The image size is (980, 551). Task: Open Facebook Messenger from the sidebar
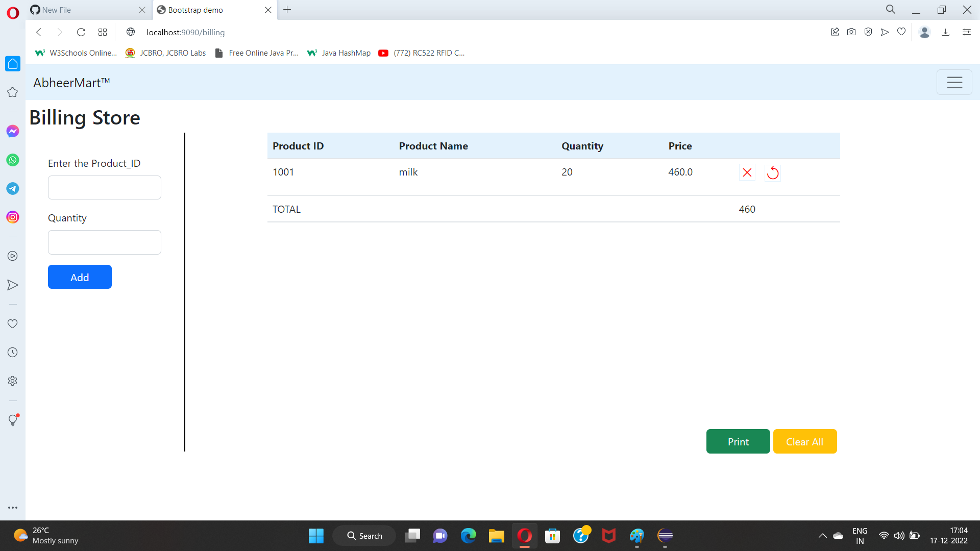click(12, 131)
